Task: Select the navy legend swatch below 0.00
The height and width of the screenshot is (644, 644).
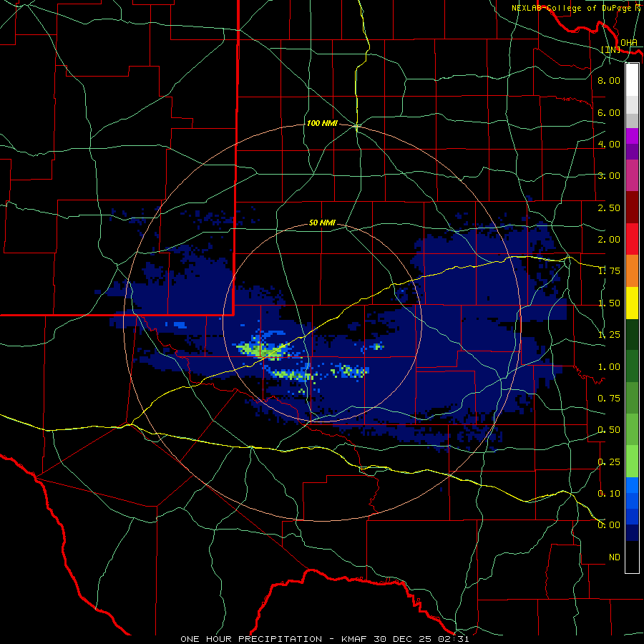Action: click(x=632, y=533)
